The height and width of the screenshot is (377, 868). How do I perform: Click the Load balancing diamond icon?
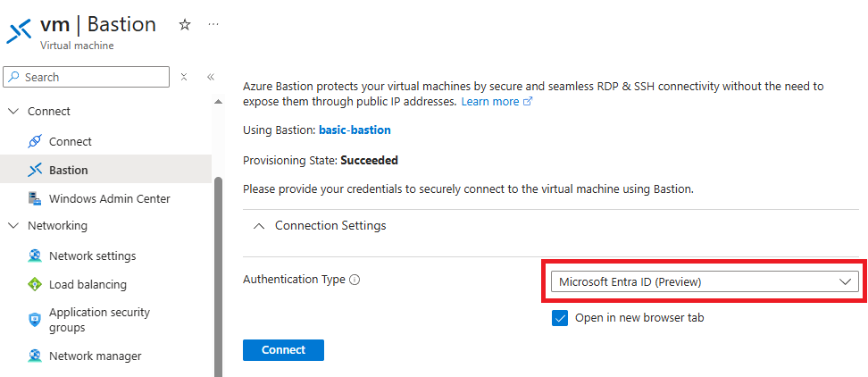coord(34,285)
